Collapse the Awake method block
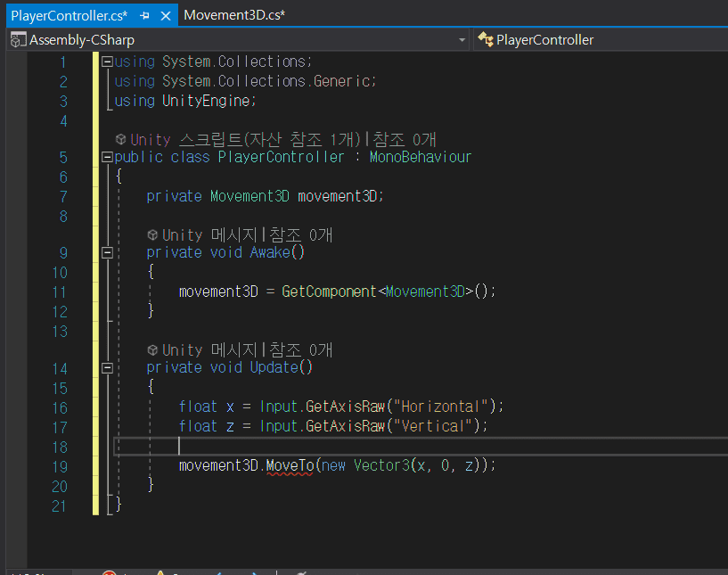 (x=107, y=252)
